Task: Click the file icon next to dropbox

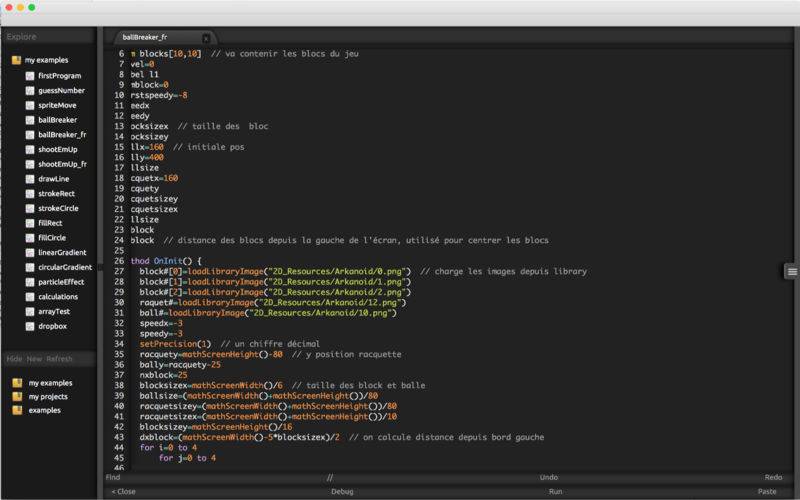Action: point(30,327)
